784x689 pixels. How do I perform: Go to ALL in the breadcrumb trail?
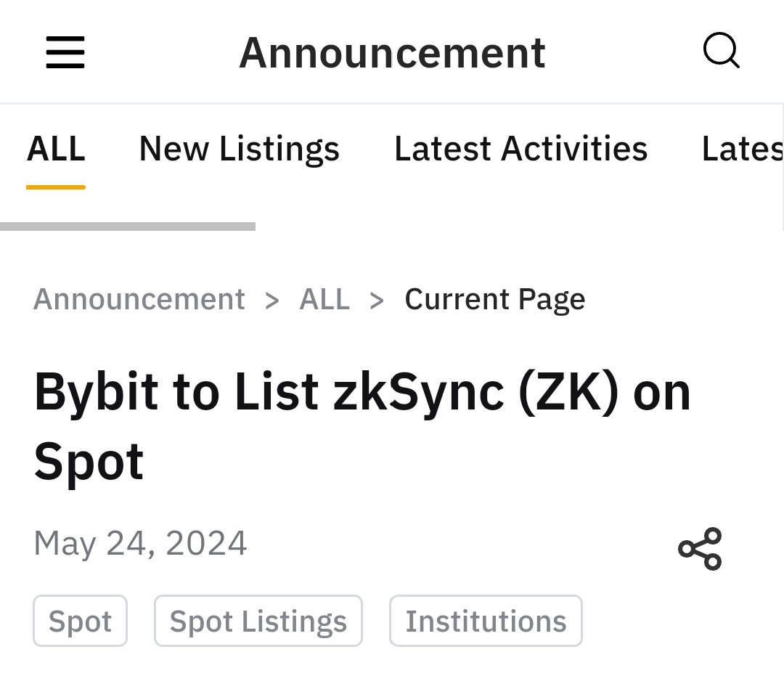tap(324, 300)
